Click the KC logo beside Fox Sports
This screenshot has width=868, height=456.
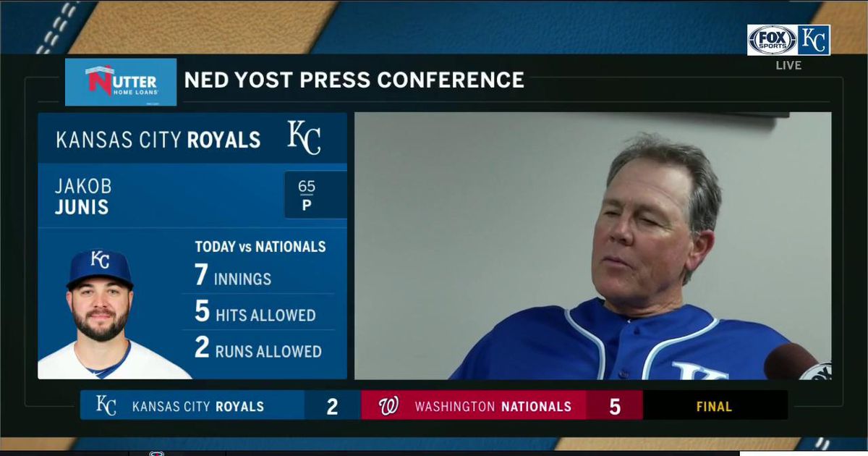pyautogui.click(x=814, y=40)
